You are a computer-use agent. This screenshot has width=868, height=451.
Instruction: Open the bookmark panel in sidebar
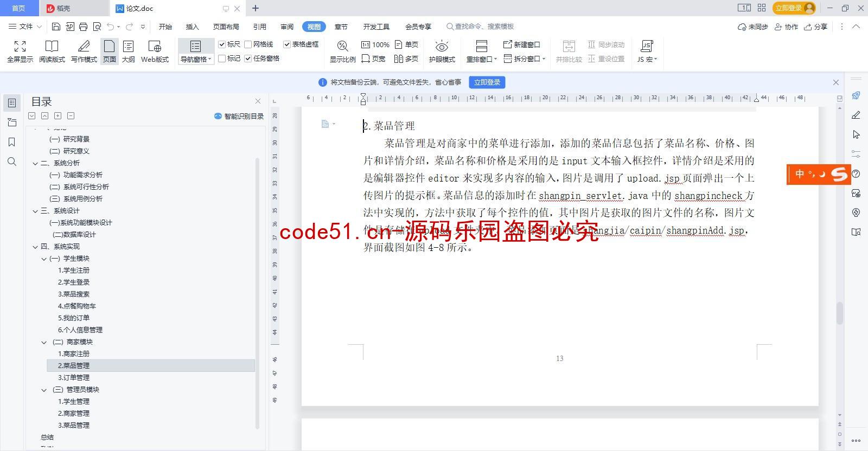coord(12,142)
